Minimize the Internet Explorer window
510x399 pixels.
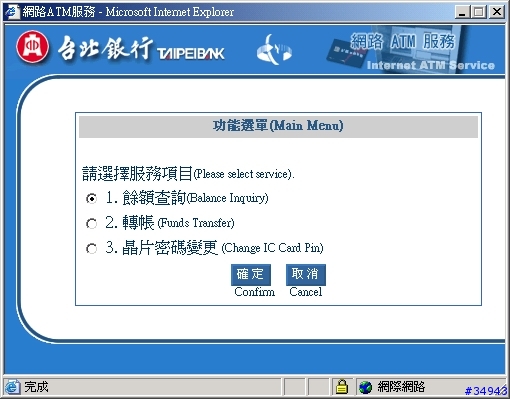tap(462, 12)
